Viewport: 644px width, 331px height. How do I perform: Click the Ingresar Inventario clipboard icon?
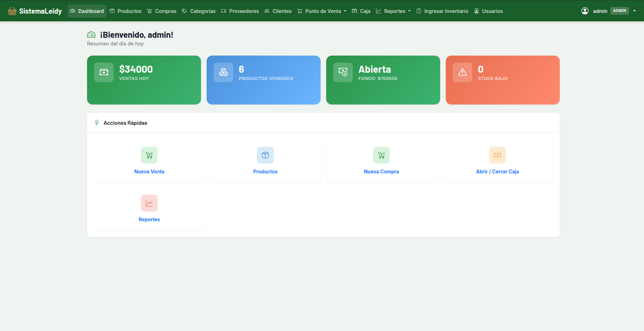(418, 11)
